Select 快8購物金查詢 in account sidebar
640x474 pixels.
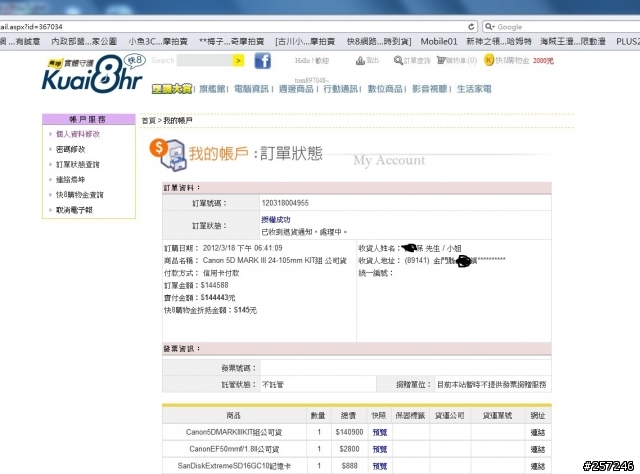point(80,195)
